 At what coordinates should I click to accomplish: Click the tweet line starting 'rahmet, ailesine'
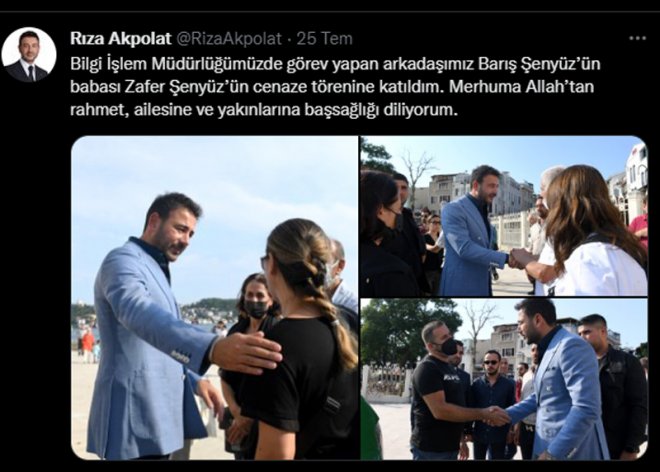point(263,109)
